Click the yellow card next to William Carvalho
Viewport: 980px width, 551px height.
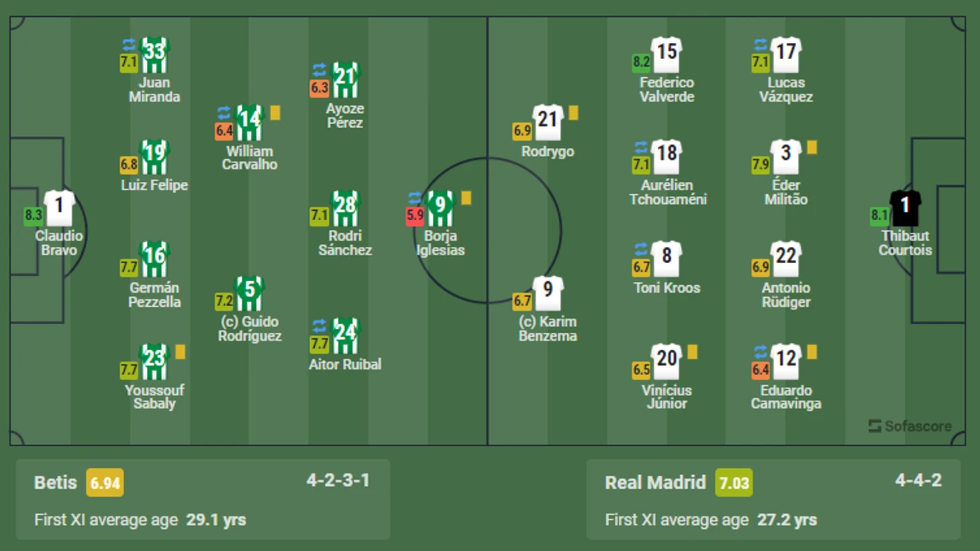pyautogui.click(x=275, y=113)
